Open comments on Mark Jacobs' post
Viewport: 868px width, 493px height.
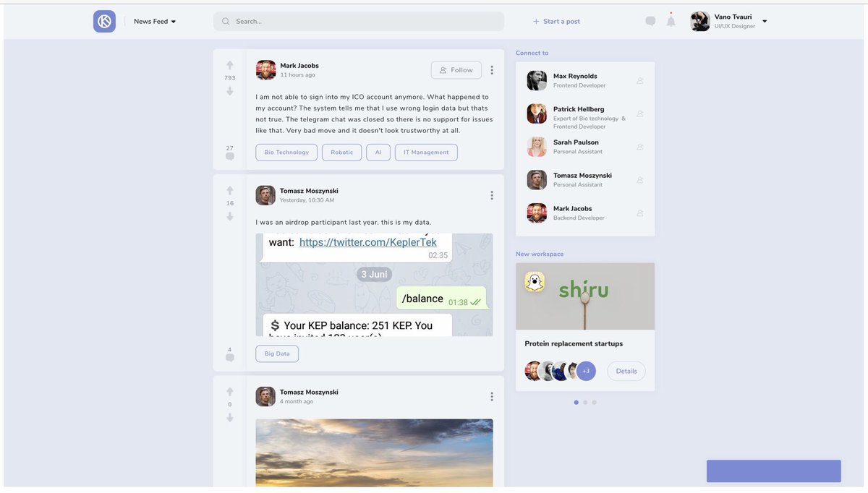[230, 156]
